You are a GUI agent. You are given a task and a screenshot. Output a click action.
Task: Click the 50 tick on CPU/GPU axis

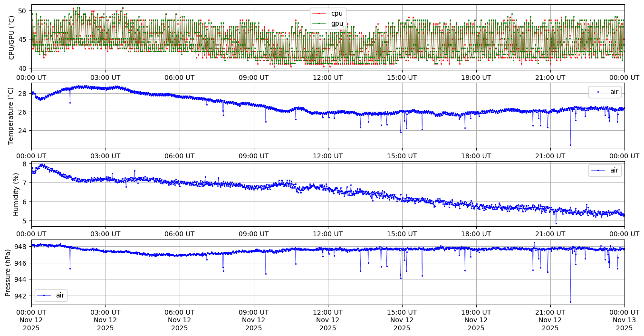[x=22, y=11]
